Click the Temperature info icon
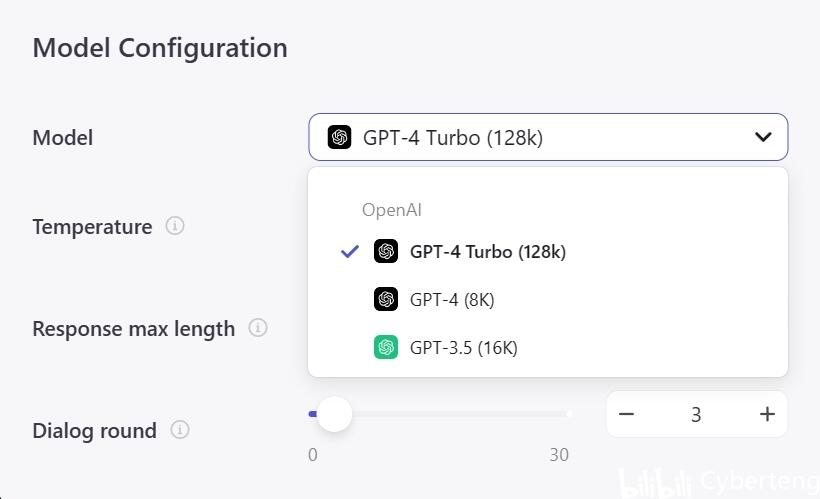The width and height of the screenshot is (820, 499). coord(175,226)
